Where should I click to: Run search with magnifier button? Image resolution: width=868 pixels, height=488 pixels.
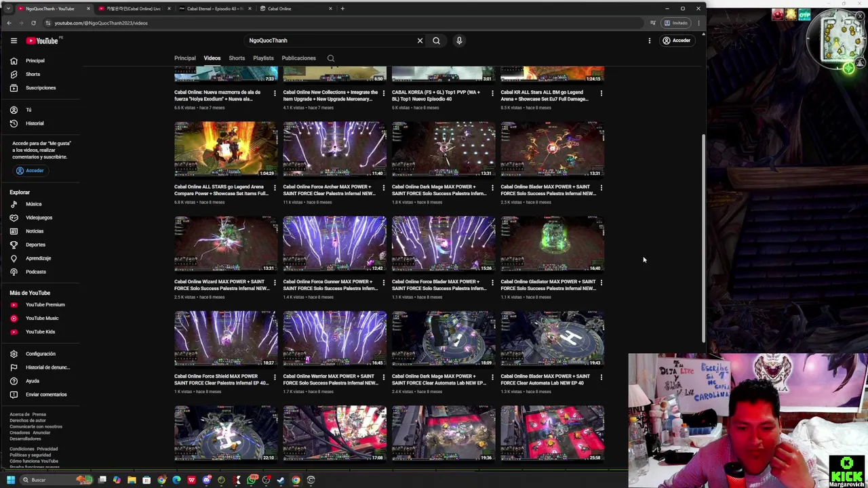436,41
